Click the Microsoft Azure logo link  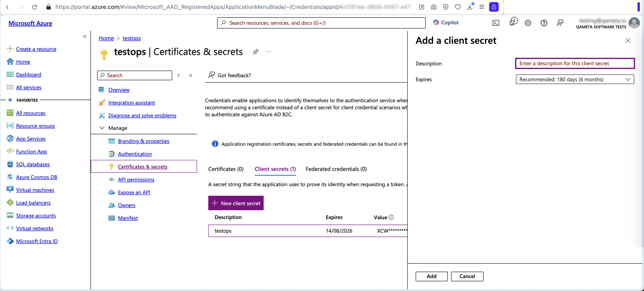point(30,23)
